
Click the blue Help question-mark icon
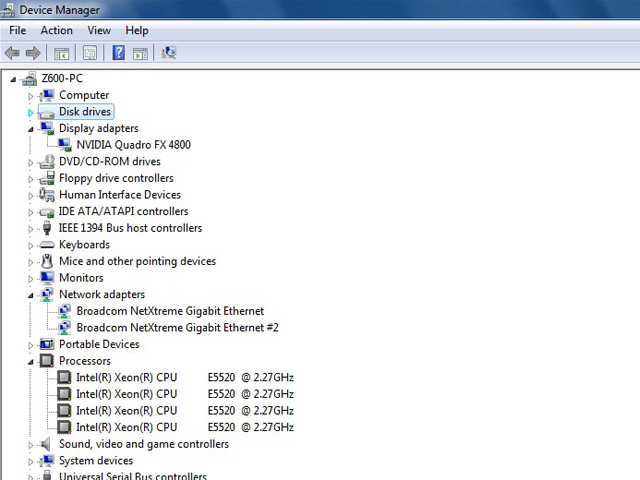118,53
